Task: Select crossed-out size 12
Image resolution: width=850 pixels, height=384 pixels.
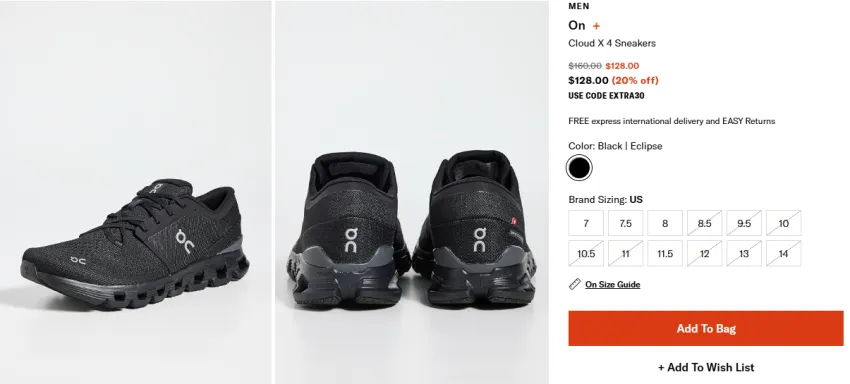Action: click(705, 254)
